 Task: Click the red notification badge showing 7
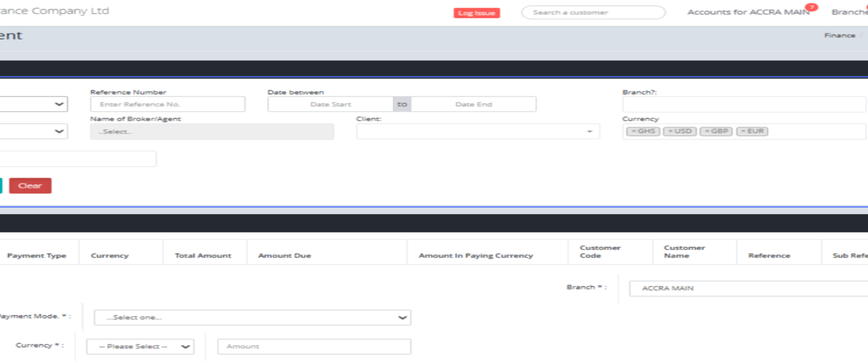point(811,8)
